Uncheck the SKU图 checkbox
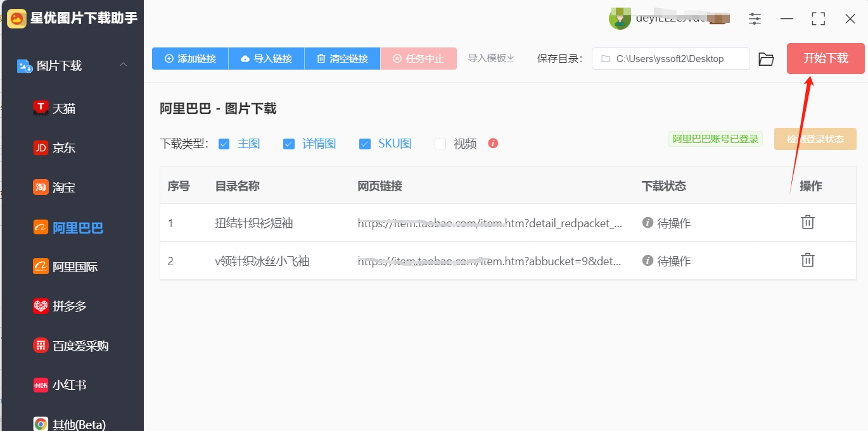868x431 pixels. [x=364, y=144]
